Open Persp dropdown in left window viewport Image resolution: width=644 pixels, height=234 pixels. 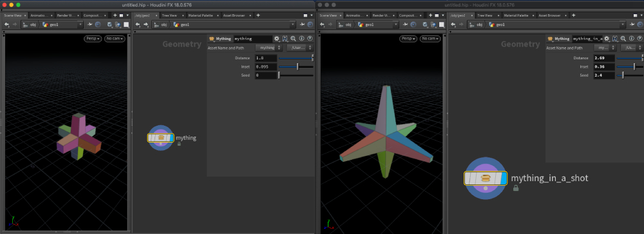point(93,39)
